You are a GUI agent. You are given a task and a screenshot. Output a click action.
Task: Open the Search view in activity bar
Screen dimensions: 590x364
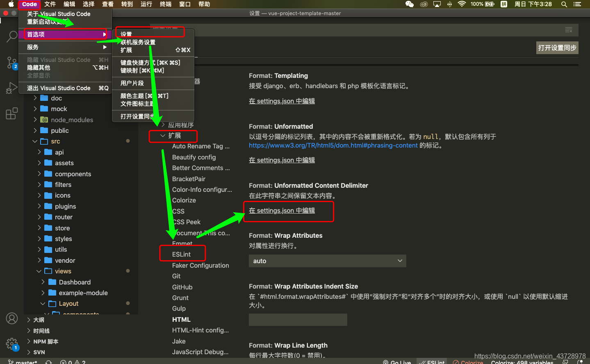point(12,36)
